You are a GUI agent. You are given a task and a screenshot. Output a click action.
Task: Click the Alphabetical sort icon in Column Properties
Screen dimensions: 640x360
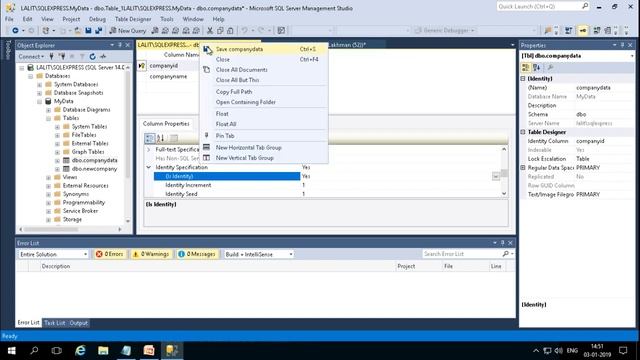pos(160,138)
